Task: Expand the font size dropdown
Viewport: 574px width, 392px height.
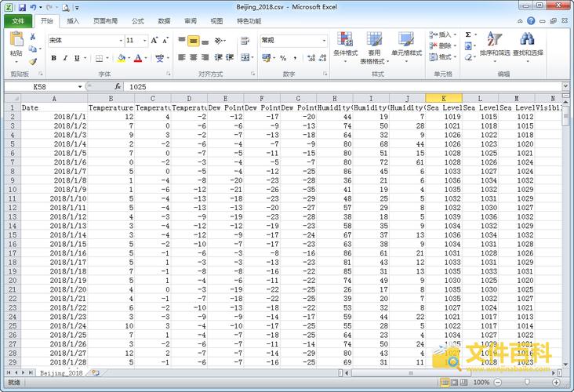Action: click(143, 40)
